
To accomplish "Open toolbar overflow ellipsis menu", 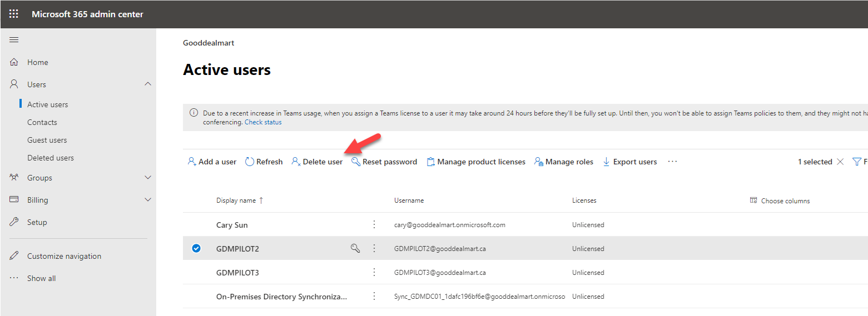I will coord(672,162).
